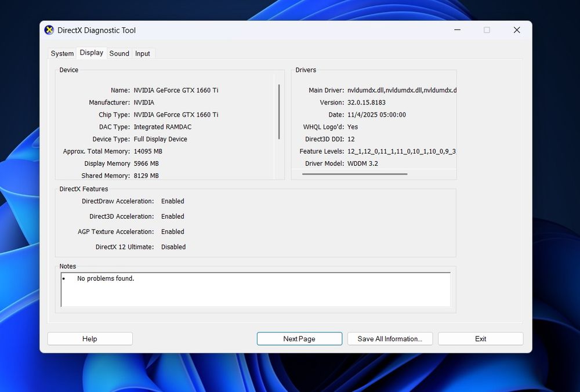This screenshot has height=392, width=580.
Task: Select the Display tab
Action: point(92,53)
